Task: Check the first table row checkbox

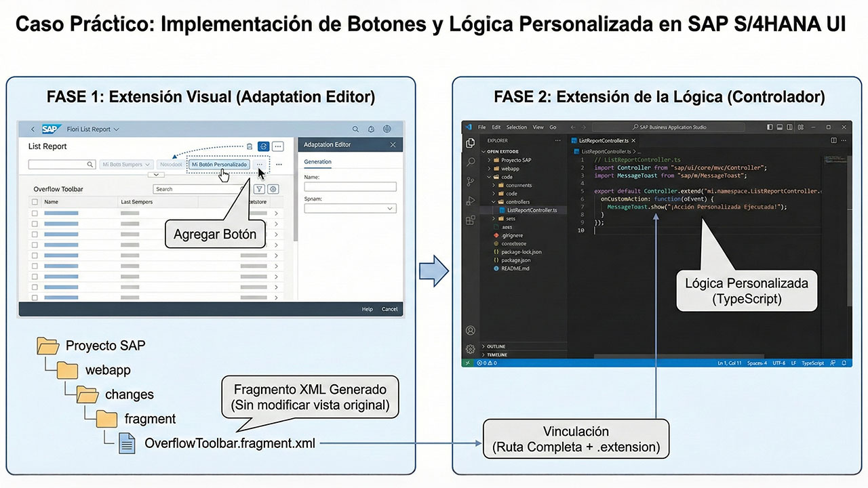Action: [x=35, y=213]
